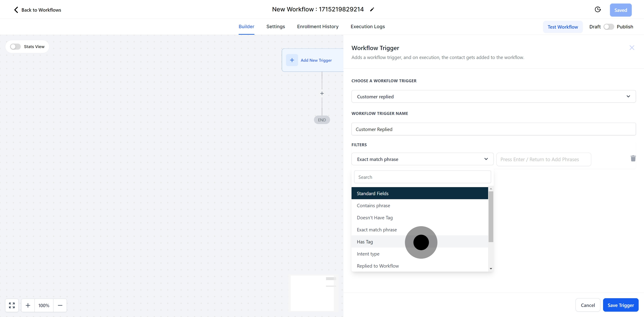Click the filter list scrollbar down arrow

[491, 269]
